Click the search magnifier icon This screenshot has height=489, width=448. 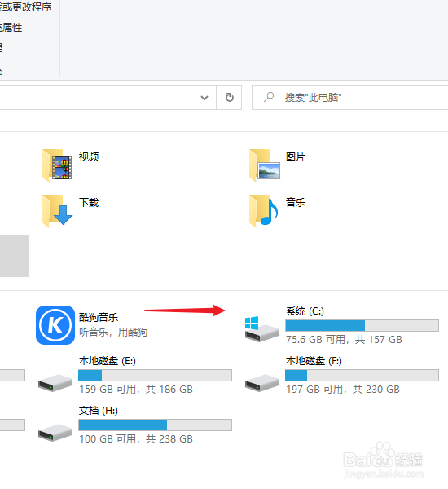click(269, 97)
